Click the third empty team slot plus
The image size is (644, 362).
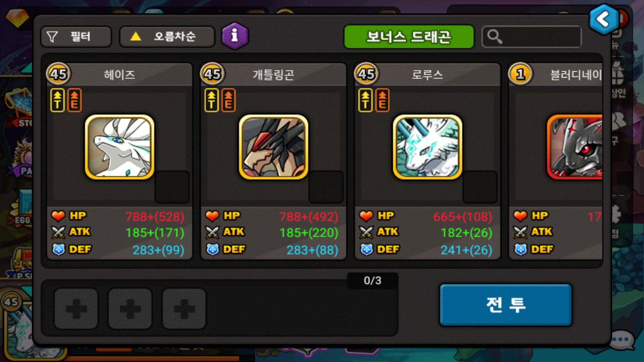click(x=184, y=309)
